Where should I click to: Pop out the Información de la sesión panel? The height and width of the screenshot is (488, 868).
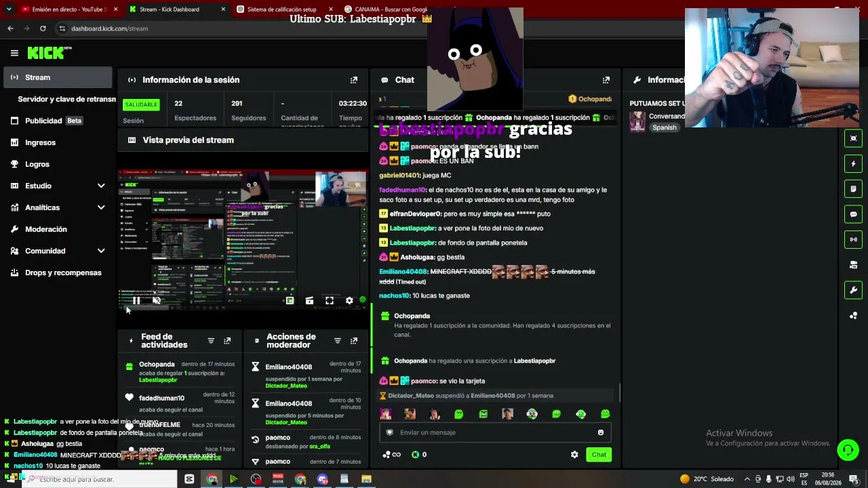pos(353,80)
